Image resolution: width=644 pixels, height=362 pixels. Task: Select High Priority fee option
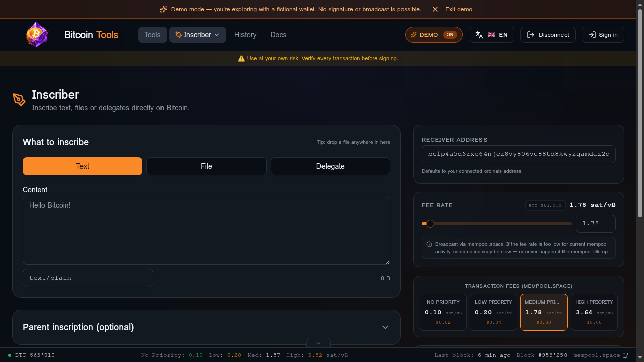point(594,312)
